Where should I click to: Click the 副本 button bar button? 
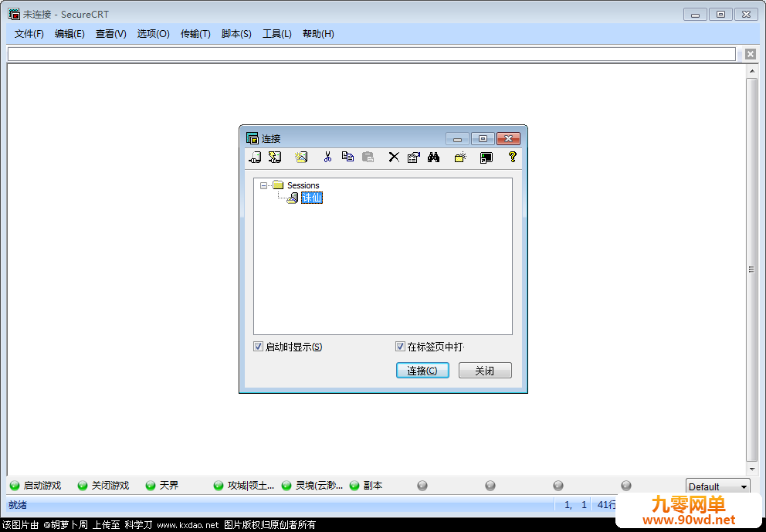pyautogui.click(x=366, y=485)
